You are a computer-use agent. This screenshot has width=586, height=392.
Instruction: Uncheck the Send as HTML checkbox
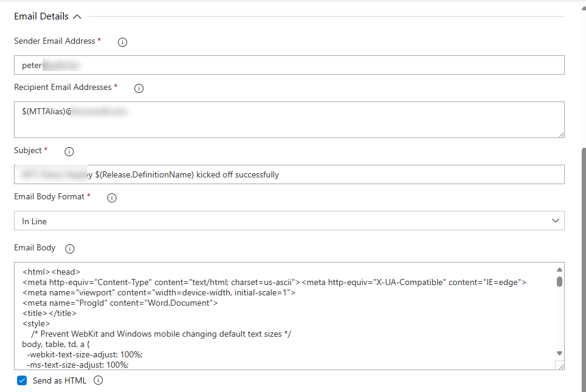[x=22, y=380]
